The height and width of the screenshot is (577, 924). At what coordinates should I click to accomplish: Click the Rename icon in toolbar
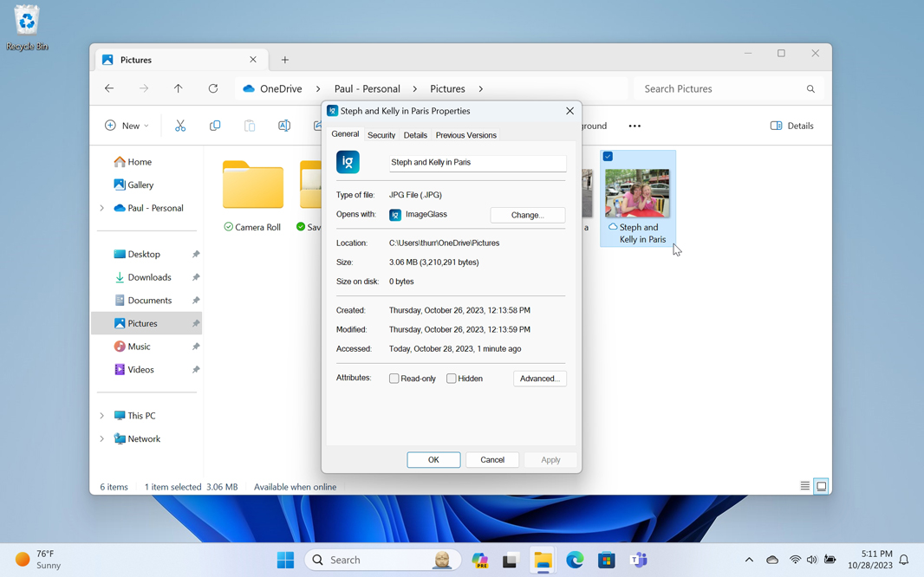(284, 126)
